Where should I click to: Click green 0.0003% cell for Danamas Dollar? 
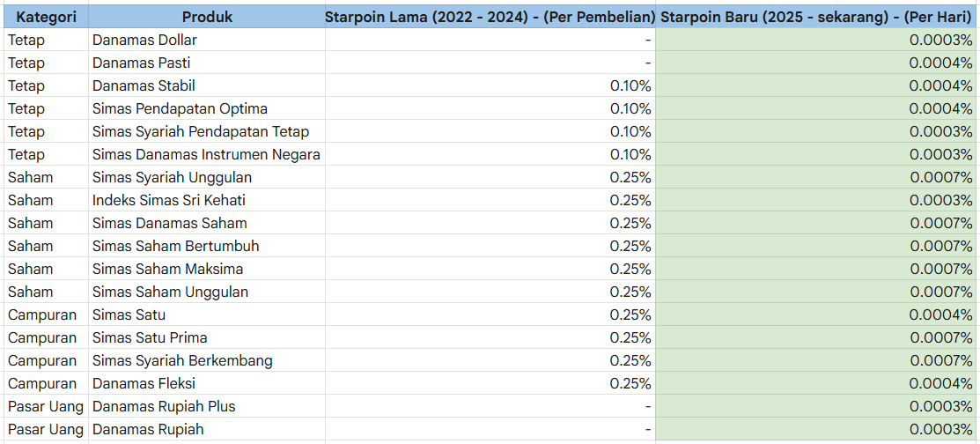pos(817,40)
